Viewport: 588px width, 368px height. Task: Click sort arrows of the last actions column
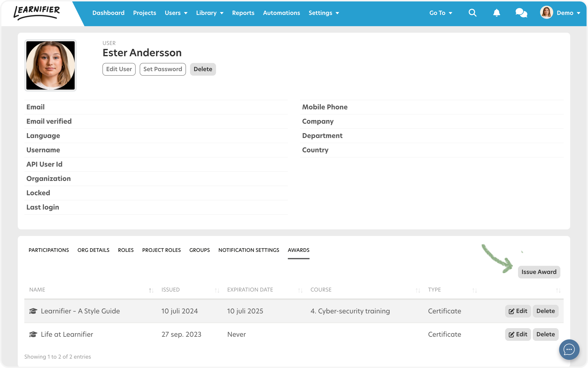point(558,290)
